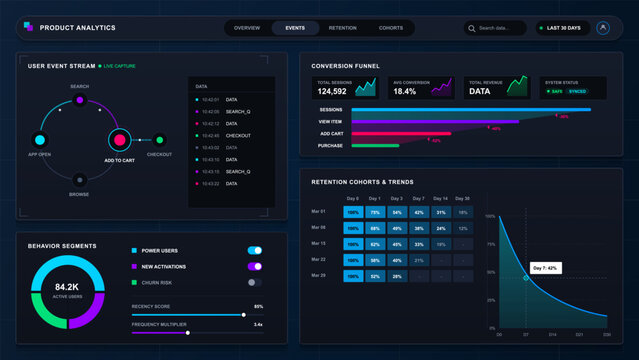Image resolution: width=639 pixels, height=360 pixels.
Task: Click the Total Sessions 124,592 card
Action: tap(345, 88)
